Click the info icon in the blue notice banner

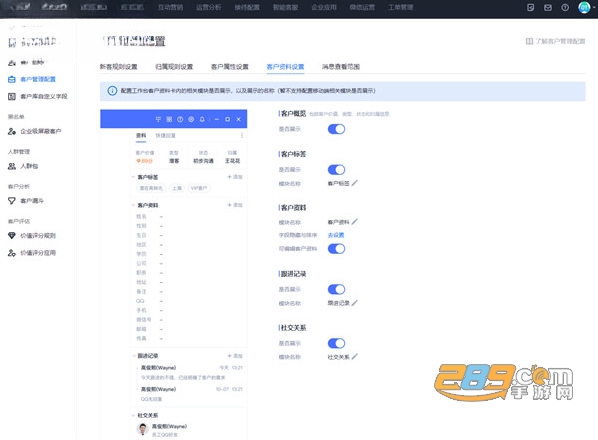click(x=112, y=91)
